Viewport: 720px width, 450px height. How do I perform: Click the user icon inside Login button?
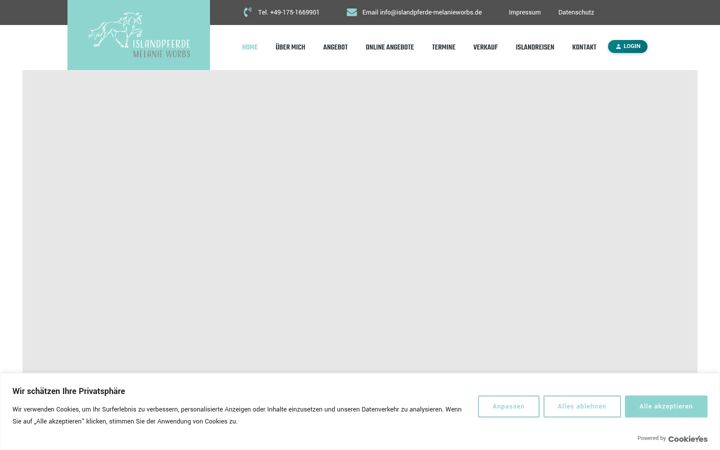(618, 46)
